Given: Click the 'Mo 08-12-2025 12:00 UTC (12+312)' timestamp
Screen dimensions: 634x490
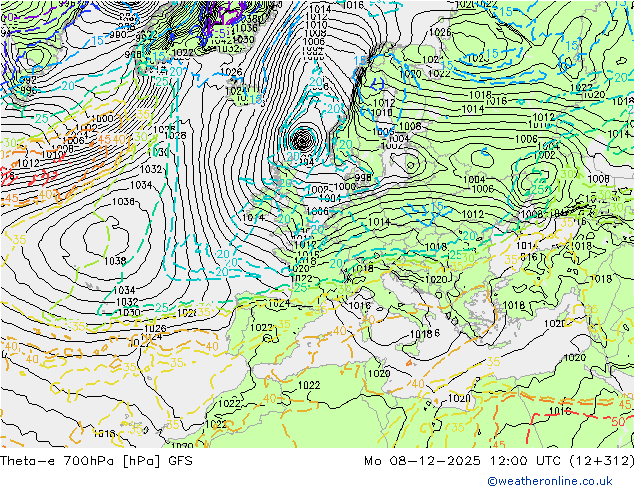Looking at the screenshot, I should point(499,461).
